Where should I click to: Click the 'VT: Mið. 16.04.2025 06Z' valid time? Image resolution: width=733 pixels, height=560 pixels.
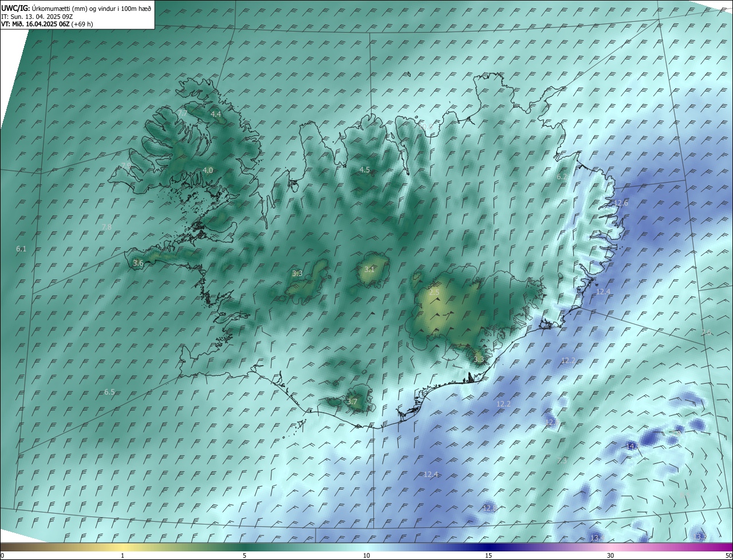tap(35, 23)
